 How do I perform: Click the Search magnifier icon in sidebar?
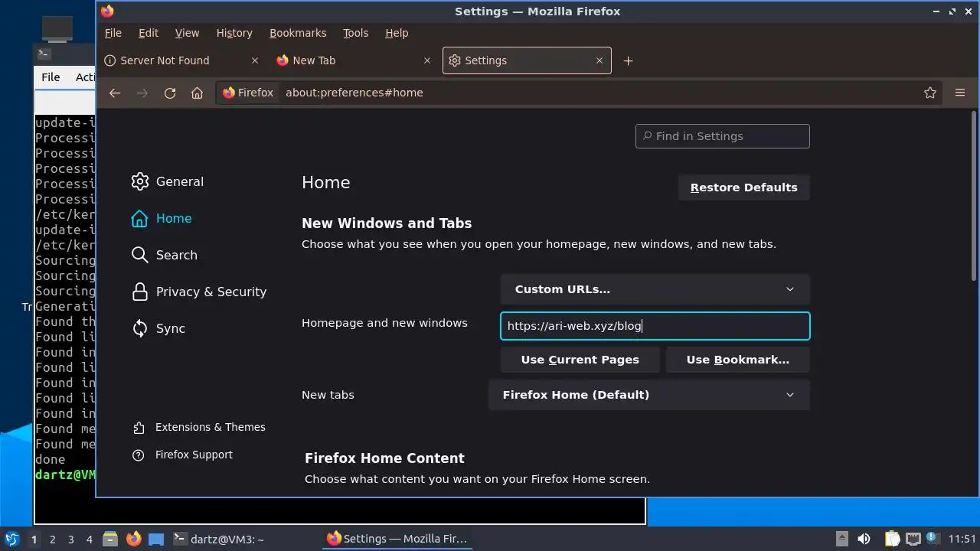(139, 255)
